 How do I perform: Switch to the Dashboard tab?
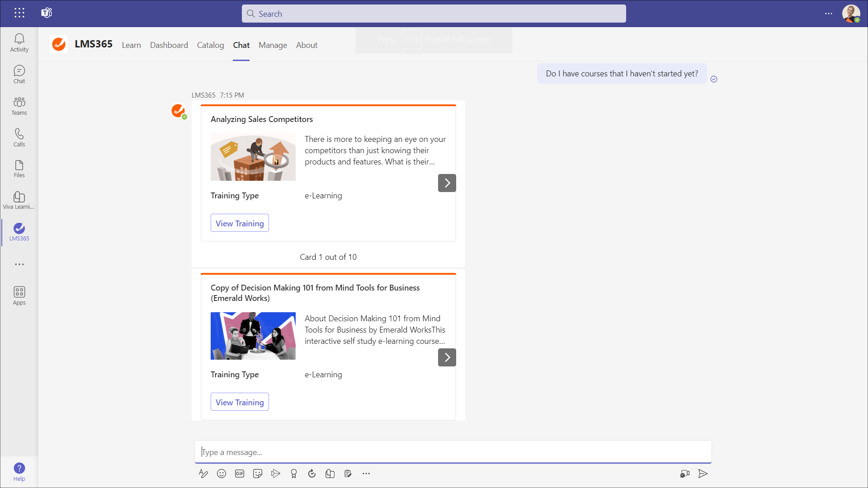169,45
